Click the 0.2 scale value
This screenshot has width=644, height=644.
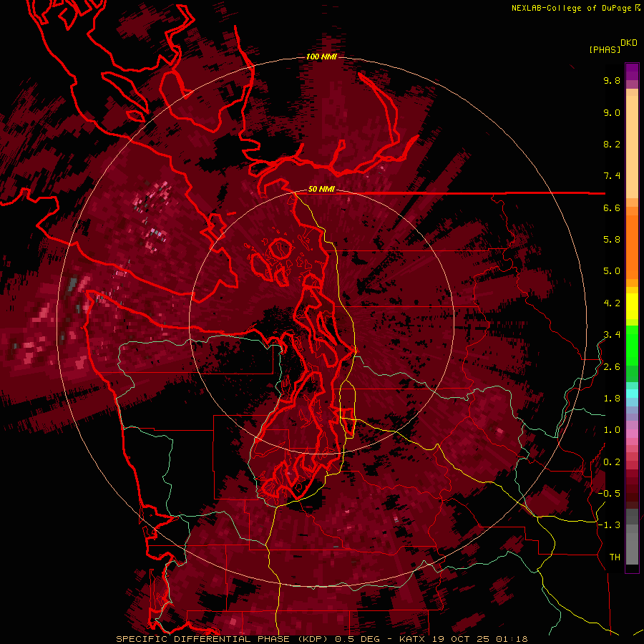pyautogui.click(x=612, y=462)
